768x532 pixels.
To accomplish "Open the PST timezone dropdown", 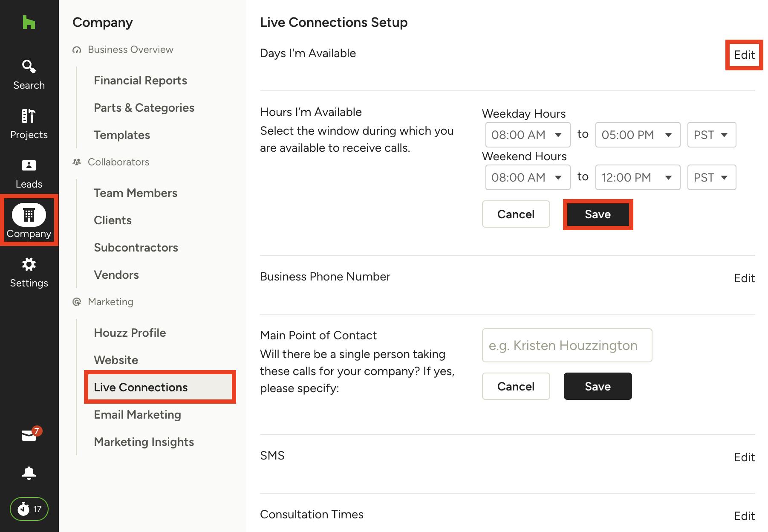I will [711, 135].
